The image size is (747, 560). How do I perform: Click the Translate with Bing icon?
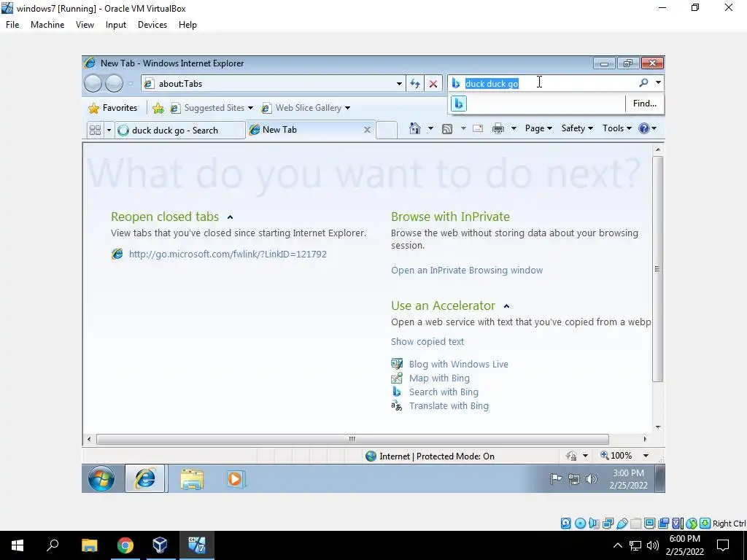pos(396,405)
